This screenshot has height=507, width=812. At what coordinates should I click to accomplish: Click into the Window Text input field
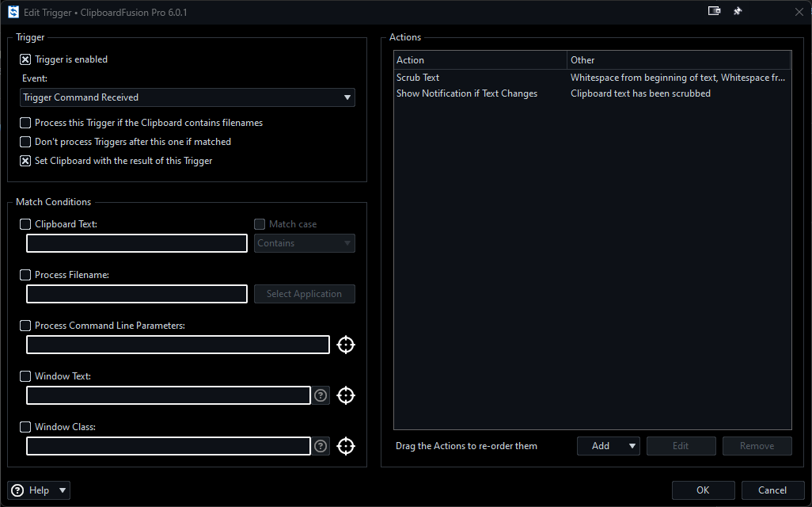coord(169,395)
